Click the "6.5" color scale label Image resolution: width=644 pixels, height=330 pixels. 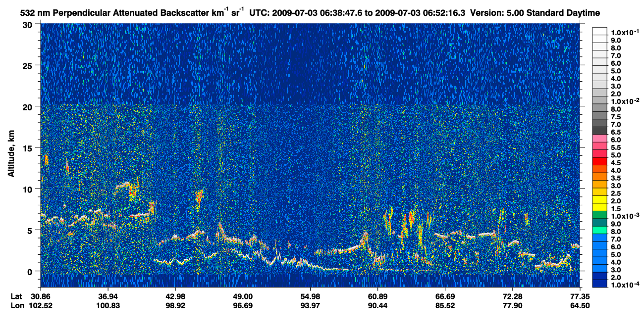[x=617, y=132]
